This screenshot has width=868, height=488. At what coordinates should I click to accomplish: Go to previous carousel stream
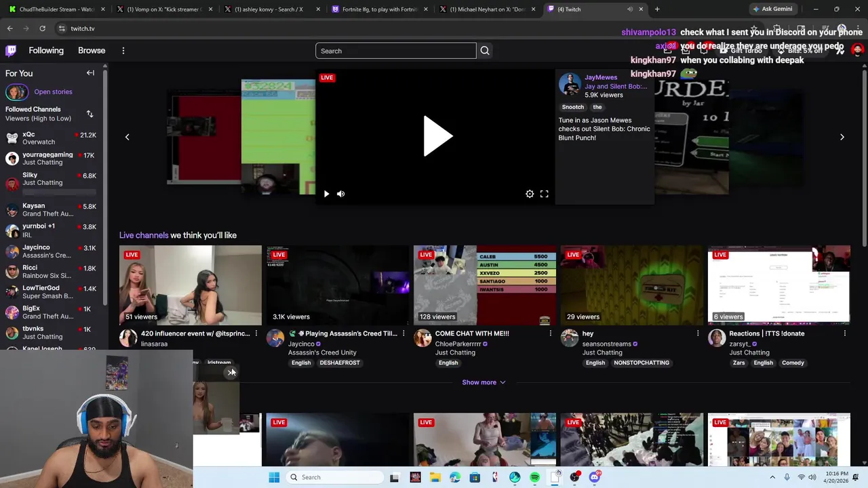coord(127,137)
